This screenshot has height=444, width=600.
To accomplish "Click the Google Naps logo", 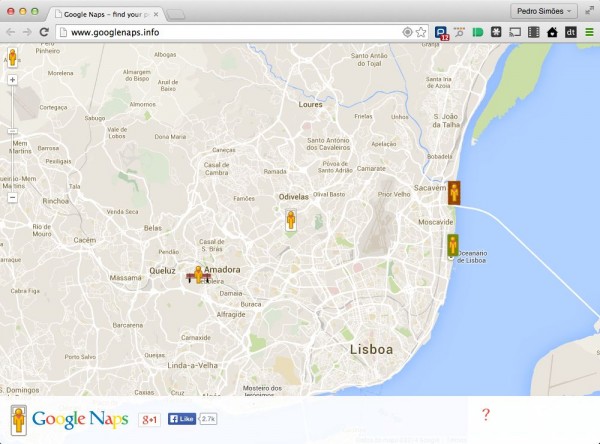I will pyautogui.click(x=80, y=419).
